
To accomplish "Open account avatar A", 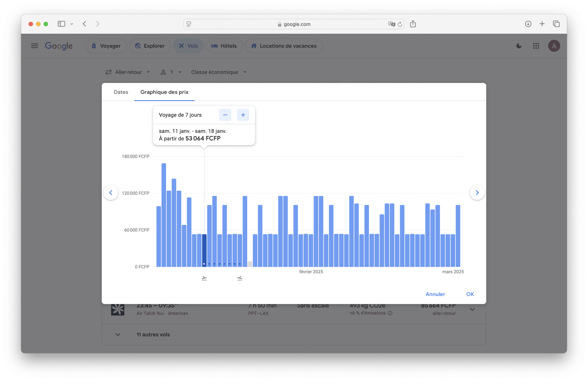I will click(554, 46).
